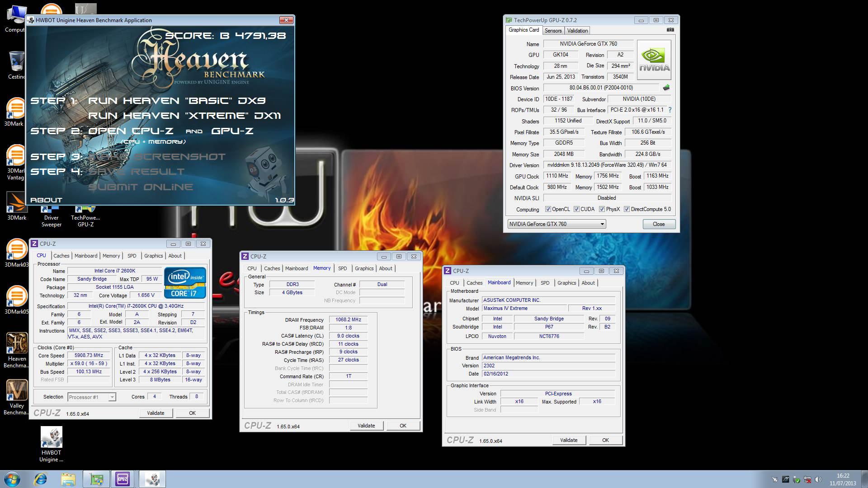Click Run Heaven "Xtreme" DX11 in HWBOT

coord(184,116)
